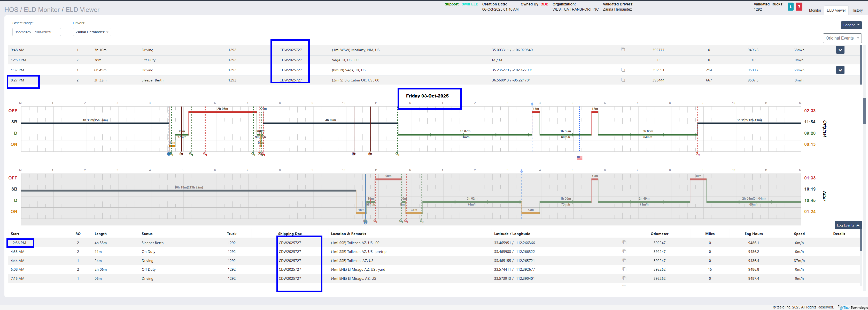Click the date range input field
The height and width of the screenshot is (310, 868).
point(36,32)
